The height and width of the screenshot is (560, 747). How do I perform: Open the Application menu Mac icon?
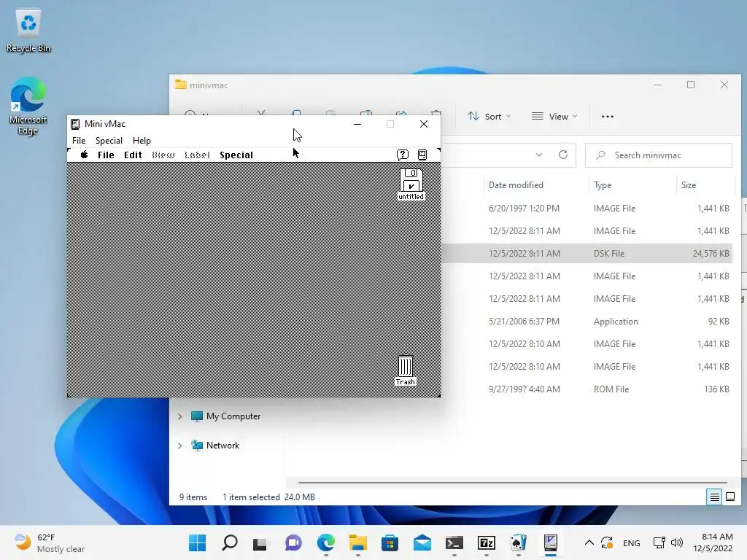pos(422,155)
